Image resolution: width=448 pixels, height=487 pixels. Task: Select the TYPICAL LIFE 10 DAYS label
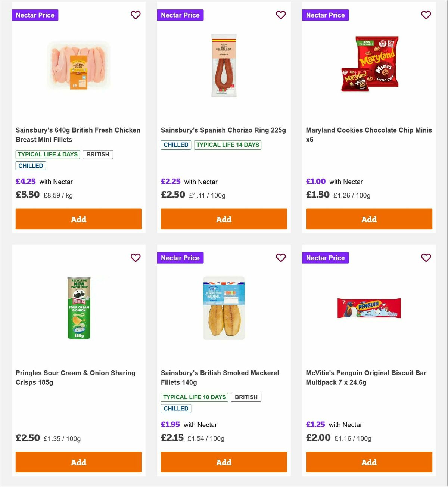tap(194, 397)
